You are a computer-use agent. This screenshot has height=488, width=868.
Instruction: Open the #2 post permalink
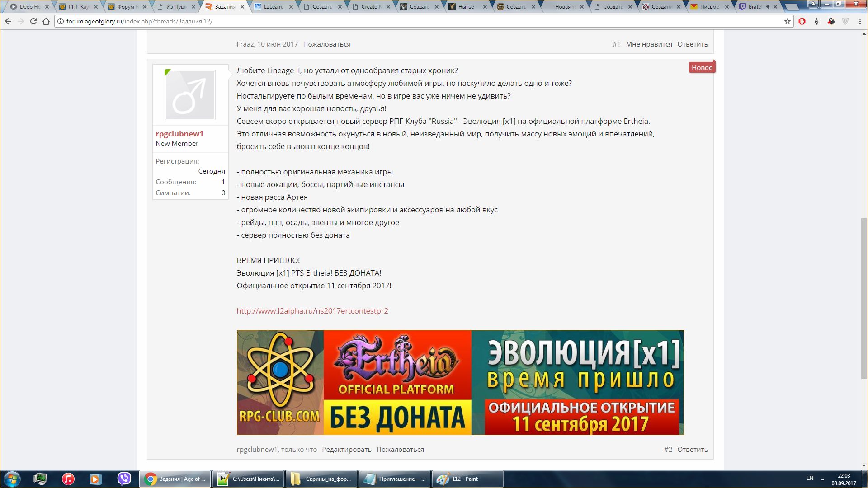(668, 449)
